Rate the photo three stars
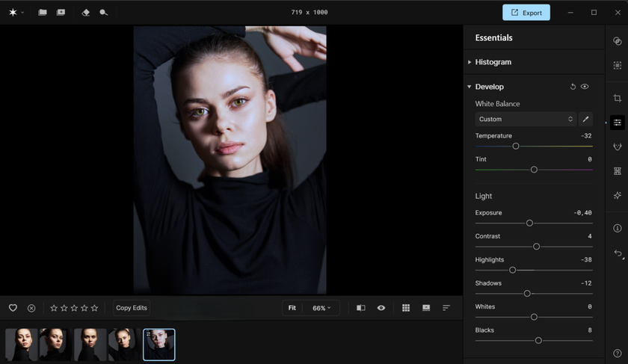 point(74,308)
